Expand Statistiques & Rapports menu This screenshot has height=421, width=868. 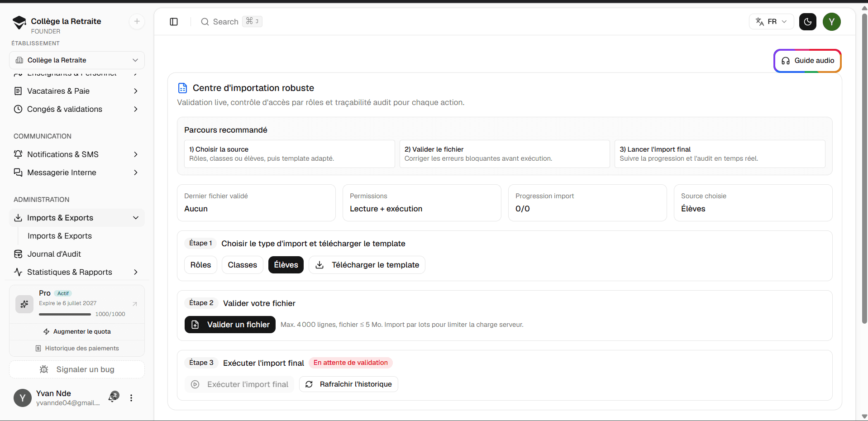coord(77,272)
